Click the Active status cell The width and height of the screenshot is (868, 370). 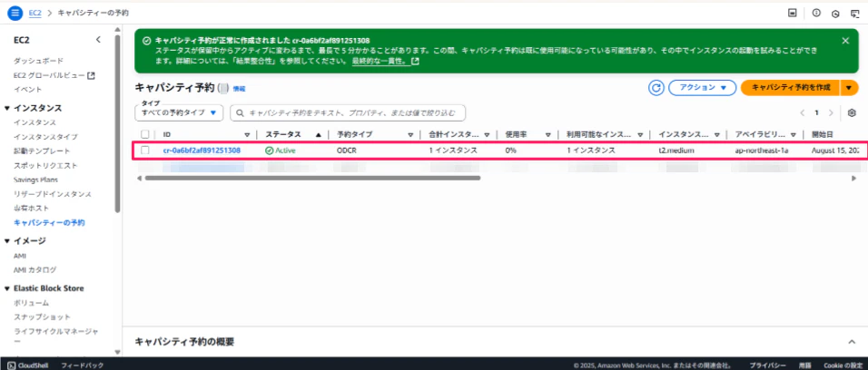281,151
